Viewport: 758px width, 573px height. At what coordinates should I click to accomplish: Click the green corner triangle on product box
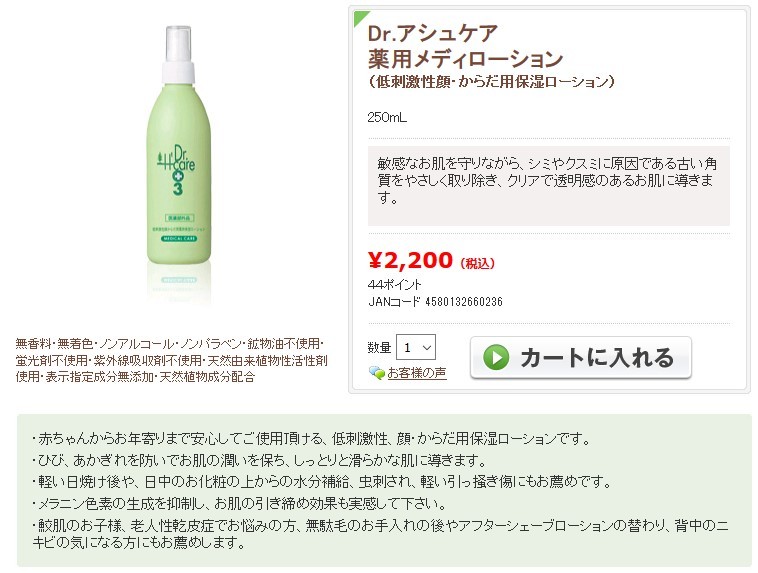coord(362,18)
